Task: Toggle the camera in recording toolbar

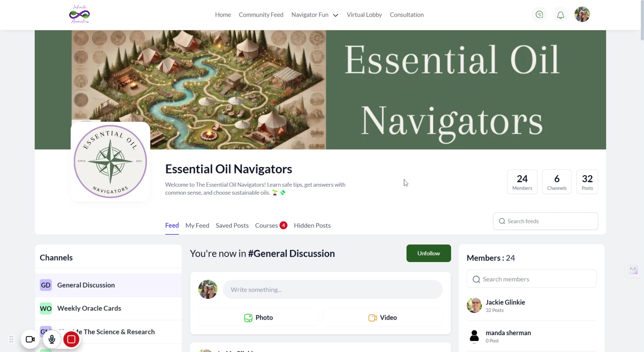Action: 30,340
